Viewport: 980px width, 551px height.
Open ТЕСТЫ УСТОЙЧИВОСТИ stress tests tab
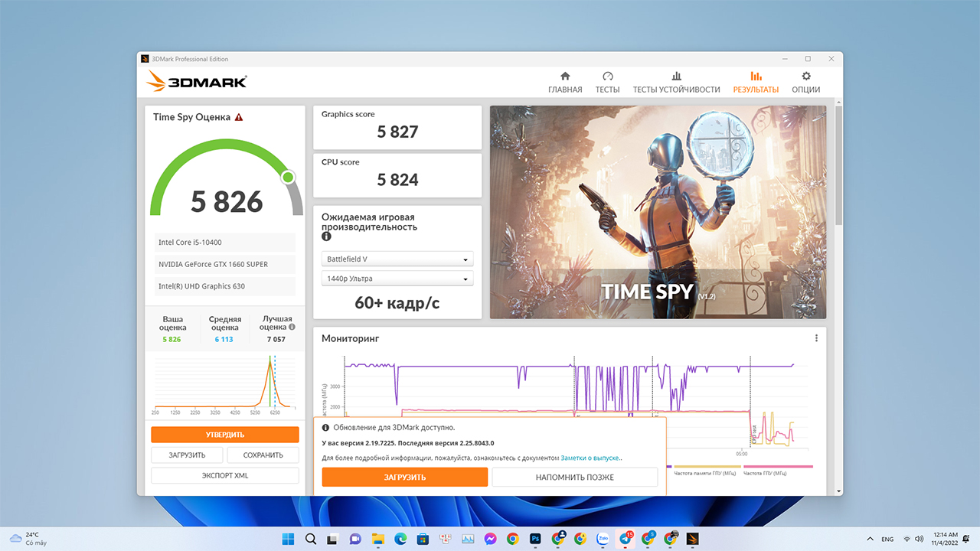(676, 83)
